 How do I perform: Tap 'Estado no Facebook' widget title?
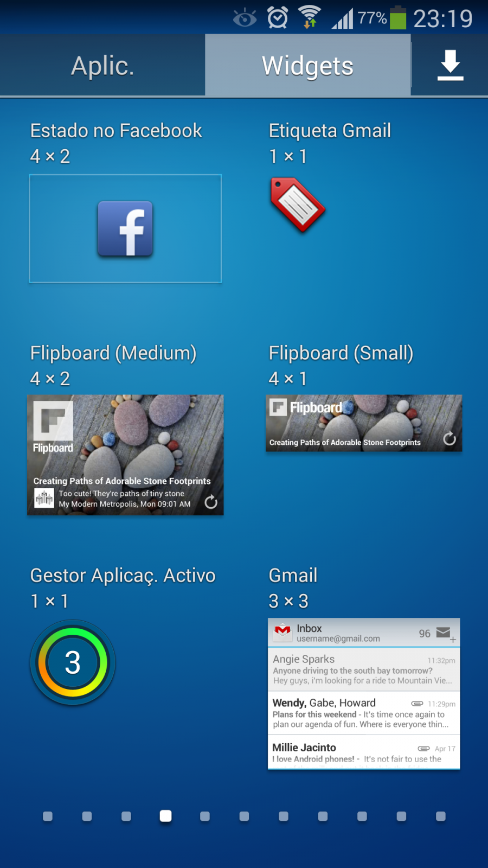116,131
